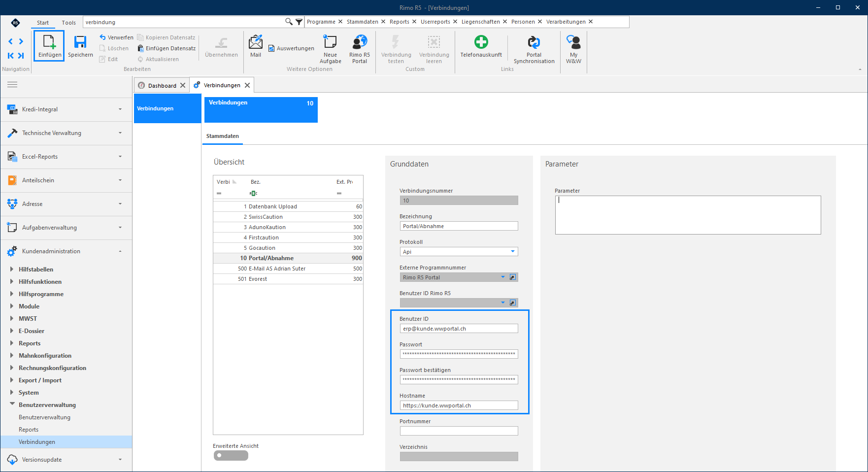
Task: Go to next record arrow
Action: 21,41
